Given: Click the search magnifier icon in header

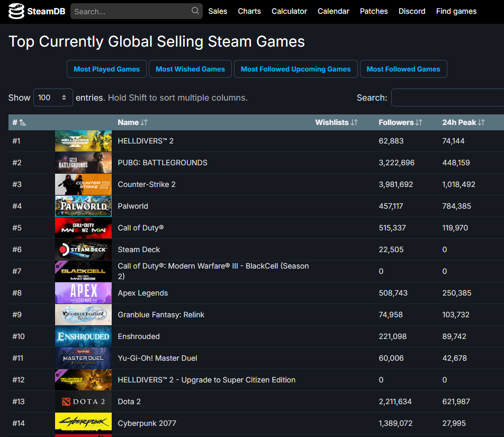Looking at the screenshot, I should (195, 11).
